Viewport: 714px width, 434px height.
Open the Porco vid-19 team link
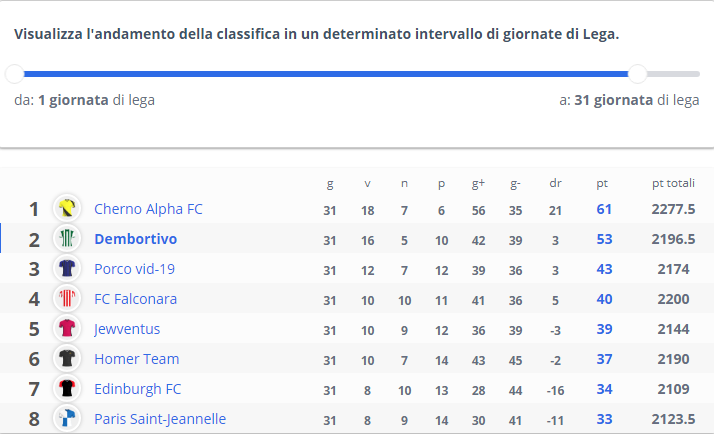click(x=134, y=269)
